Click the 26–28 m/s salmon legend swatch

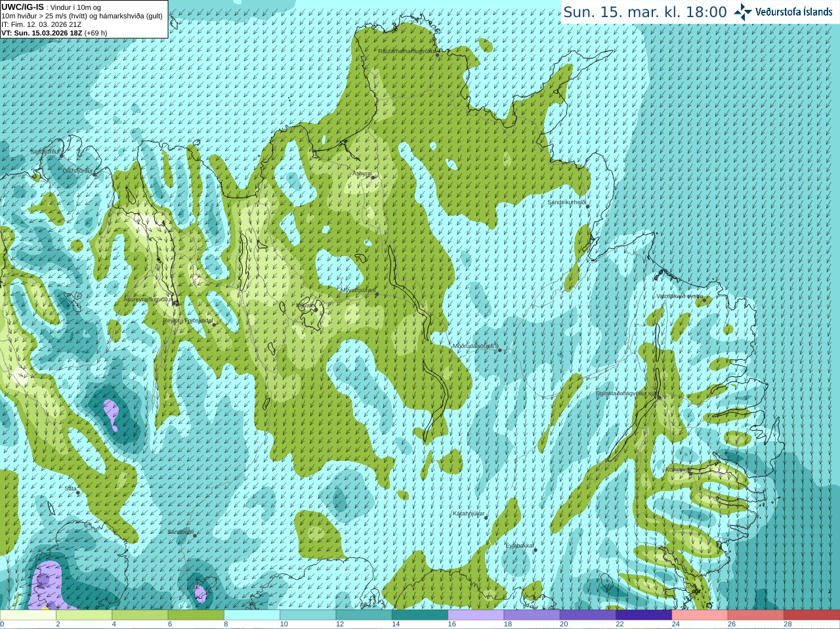756,615
